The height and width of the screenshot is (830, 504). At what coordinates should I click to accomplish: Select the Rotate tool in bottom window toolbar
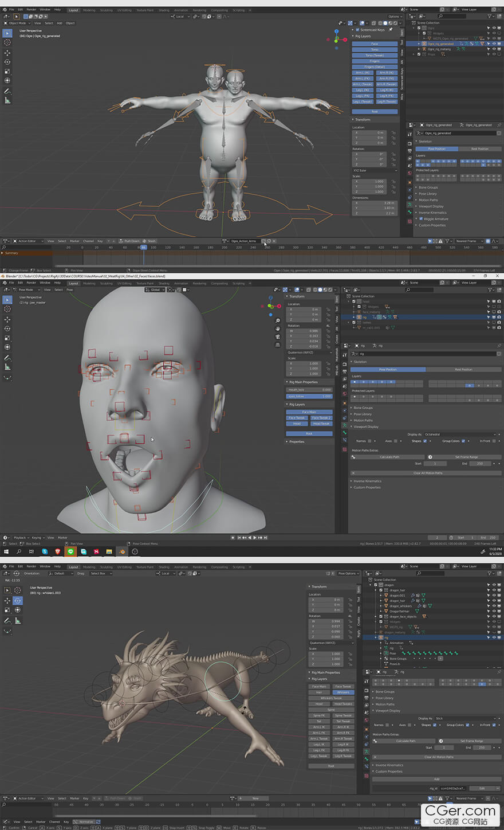(18, 601)
